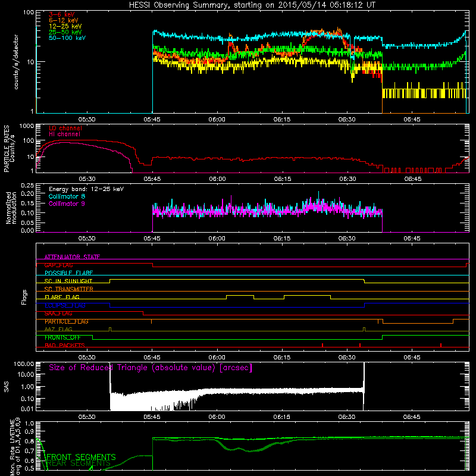This screenshot has height=476, width=476.
Task: Click the 'Collimator 8' legend label
Action: 67,196
